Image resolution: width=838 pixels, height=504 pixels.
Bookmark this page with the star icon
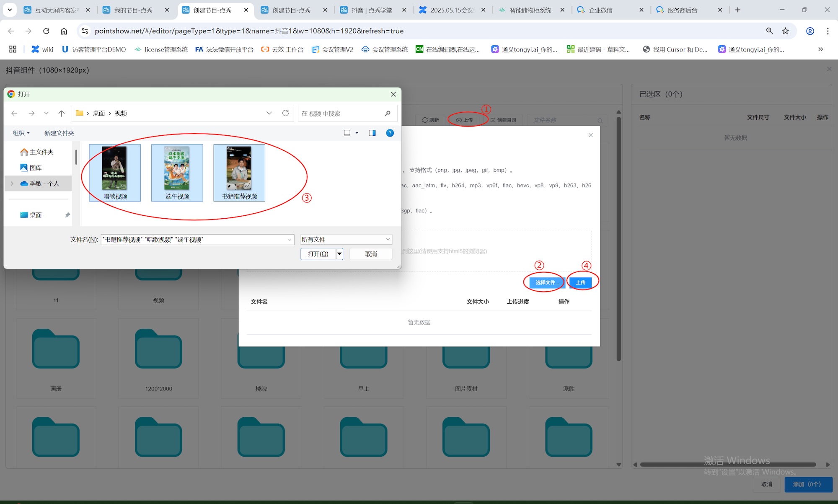(x=785, y=31)
